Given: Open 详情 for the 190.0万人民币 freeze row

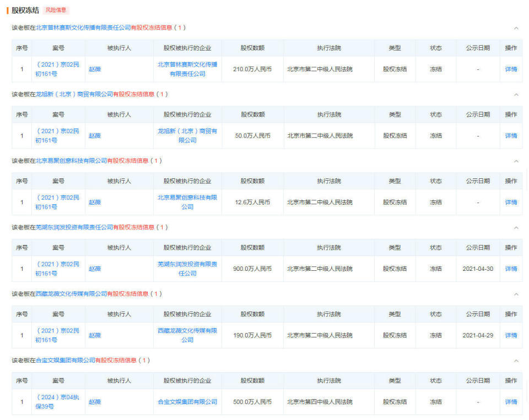Looking at the screenshot, I should (x=511, y=335).
